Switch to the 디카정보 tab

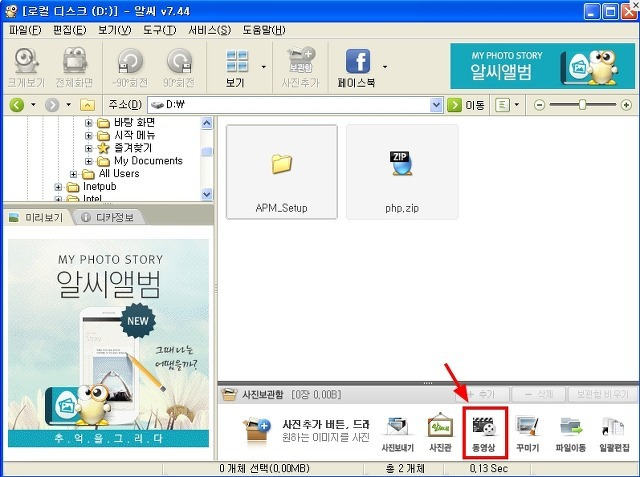109,217
